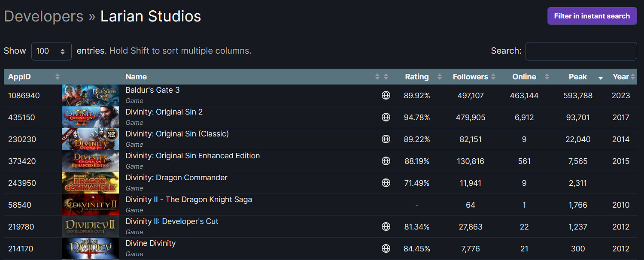This screenshot has width=644, height=260.
Task: Sort the table by AppID column
Action: coord(20,77)
